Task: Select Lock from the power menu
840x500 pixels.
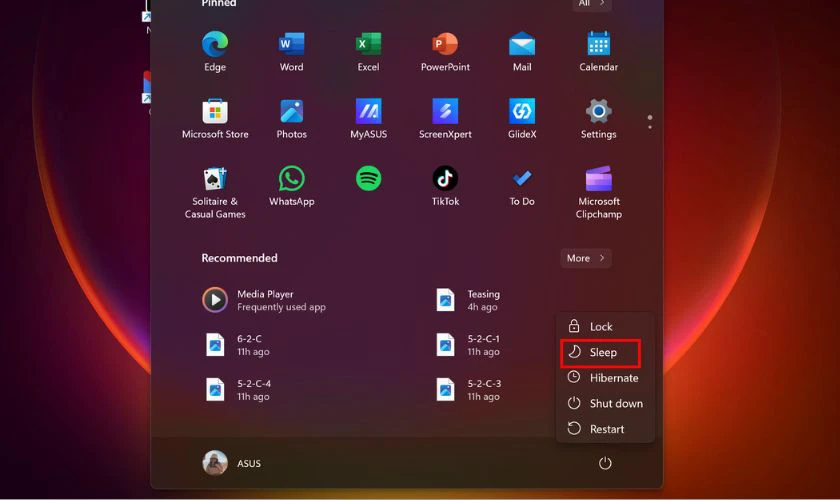Action: pyautogui.click(x=605, y=326)
